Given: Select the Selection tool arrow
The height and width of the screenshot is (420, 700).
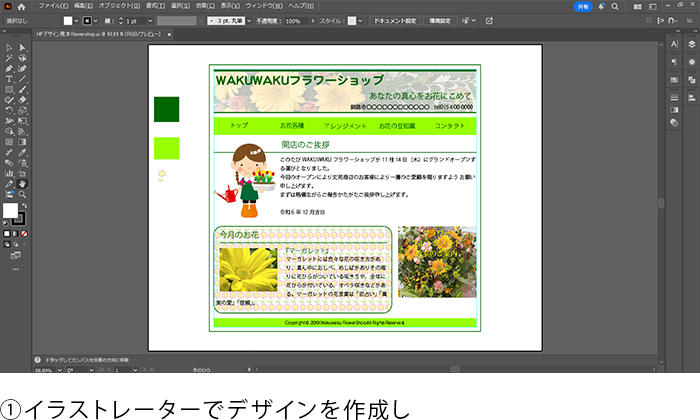Looking at the screenshot, I should pyautogui.click(x=9, y=48).
